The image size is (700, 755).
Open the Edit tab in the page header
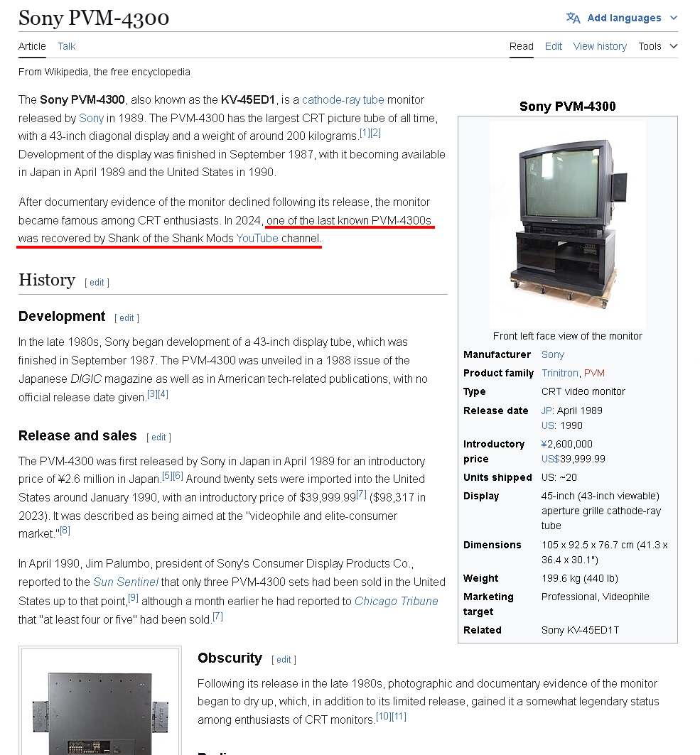(553, 46)
